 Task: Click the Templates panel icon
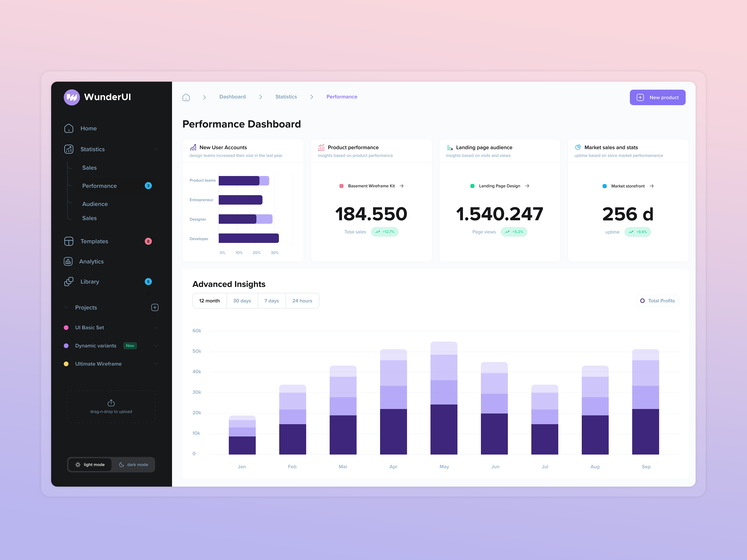(x=69, y=241)
